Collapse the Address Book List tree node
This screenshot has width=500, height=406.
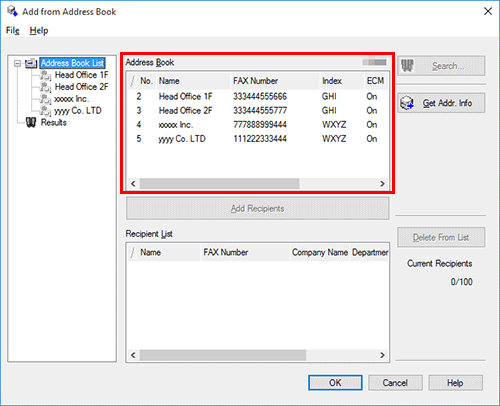coord(17,63)
